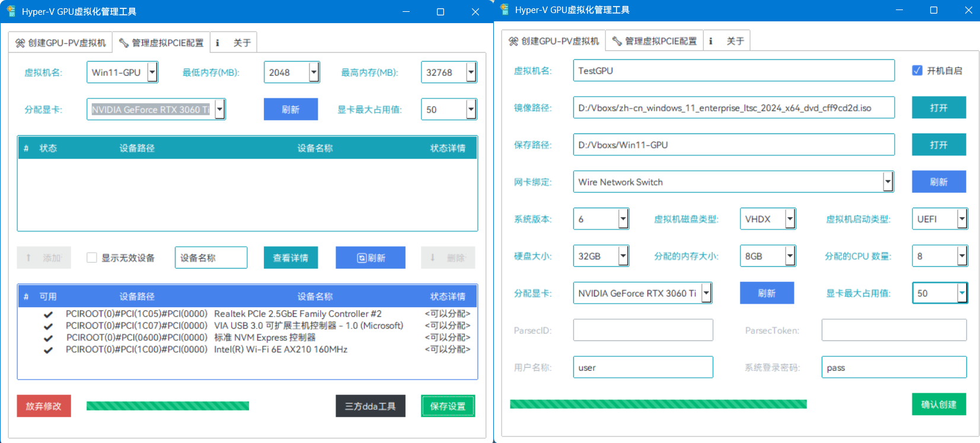Click wrench icon on right window 创建GPU-PV虚拟机 tab

pos(513,42)
